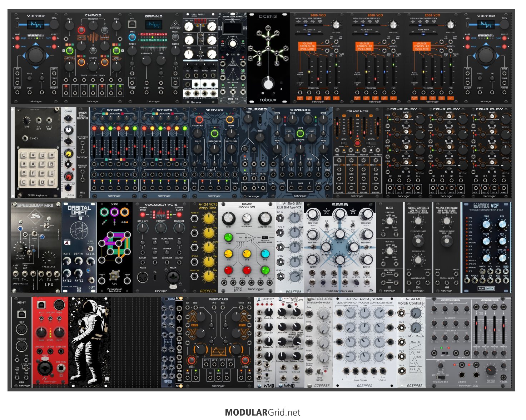Click the green SHIFT/ROUTING button on Swords
526x420 pixels.
pyautogui.click(x=300, y=133)
